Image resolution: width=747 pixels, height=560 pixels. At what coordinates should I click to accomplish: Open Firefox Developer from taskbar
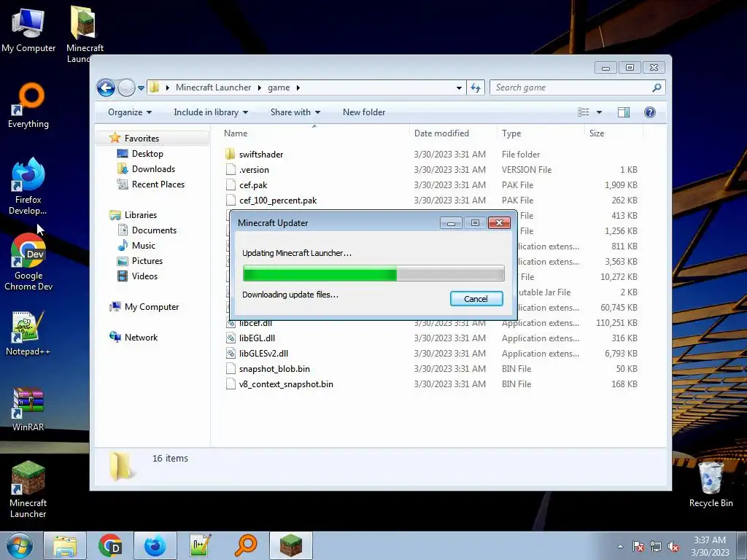tap(155, 545)
